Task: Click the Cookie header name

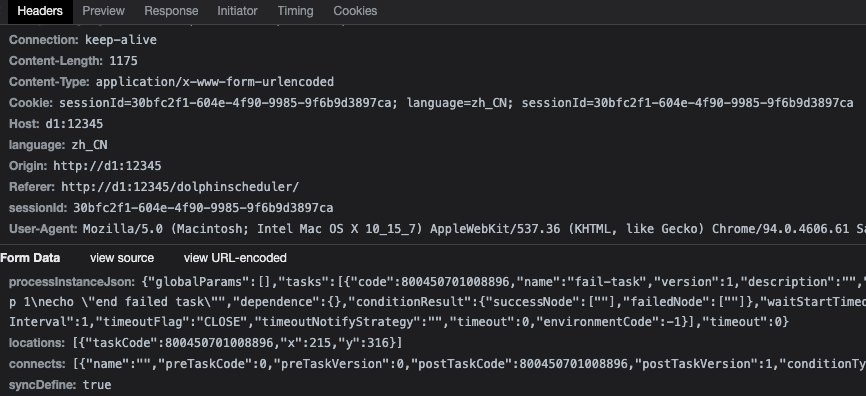Action: pyautogui.click(x=31, y=103)
